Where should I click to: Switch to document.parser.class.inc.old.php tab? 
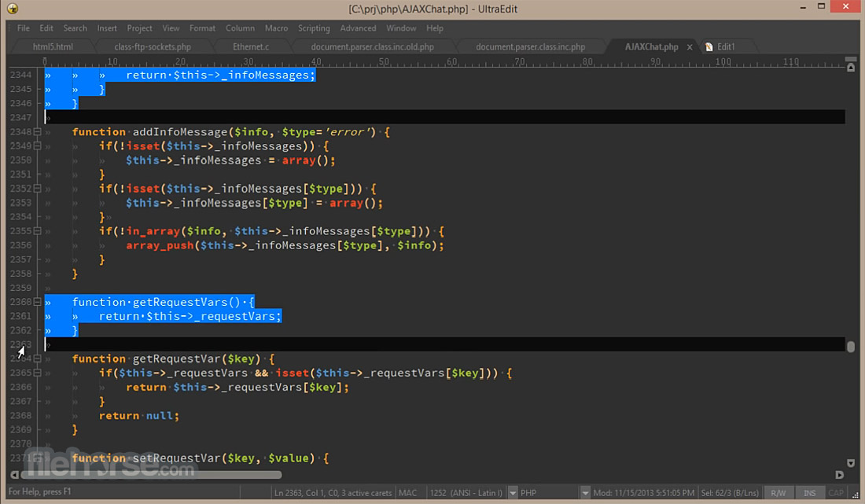pos(373,47)
